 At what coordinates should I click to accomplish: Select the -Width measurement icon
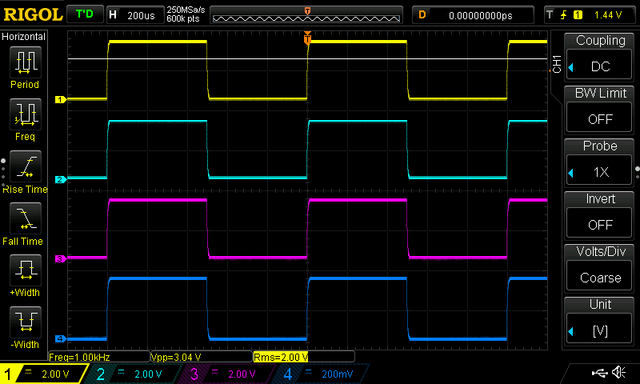coord(25,322)
